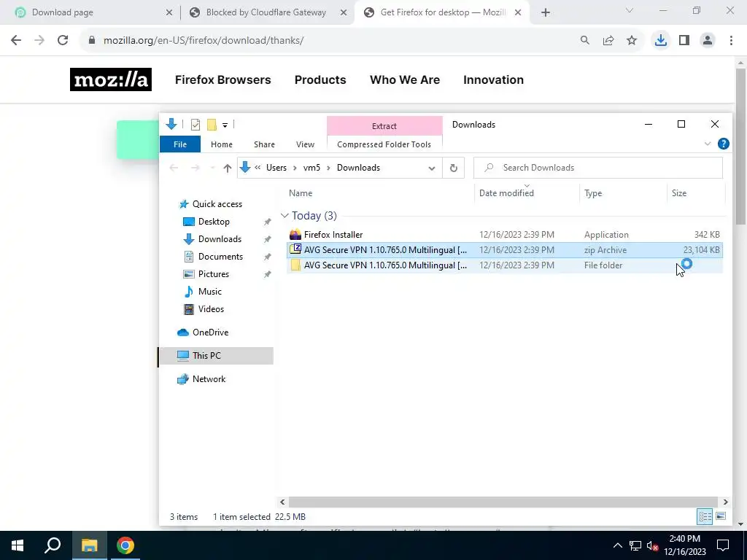This screenshot has height=560, width=747.
Task: Open Music in navigation pane
Action: click(209, 292)
